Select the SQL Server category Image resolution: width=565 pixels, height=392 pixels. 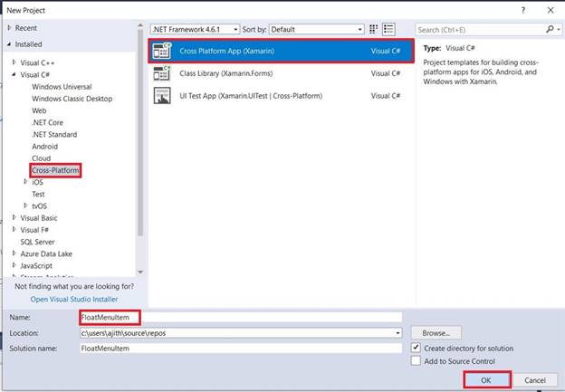click(37, 242)
